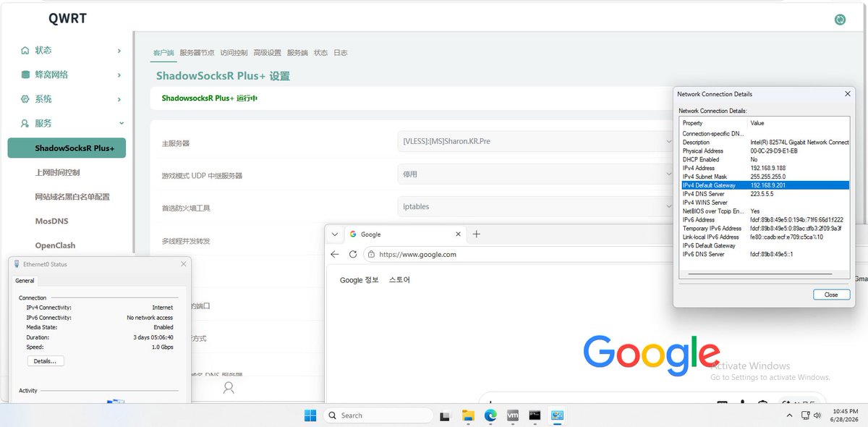Click the home icon beside 状态 in sidebar
The image size is (868, 427).
pyautogui.click(x=25, y=51)
